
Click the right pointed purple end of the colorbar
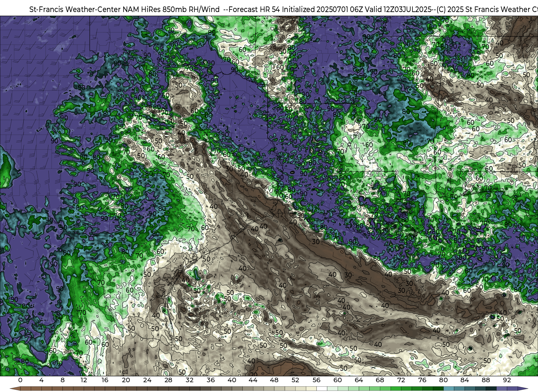pos(523,389)
